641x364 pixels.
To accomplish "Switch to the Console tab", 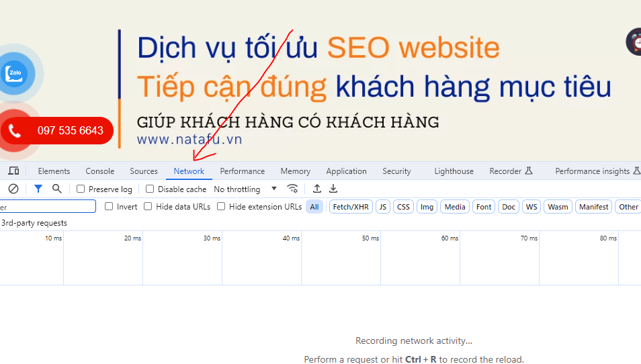I will [x=99, y=171].
